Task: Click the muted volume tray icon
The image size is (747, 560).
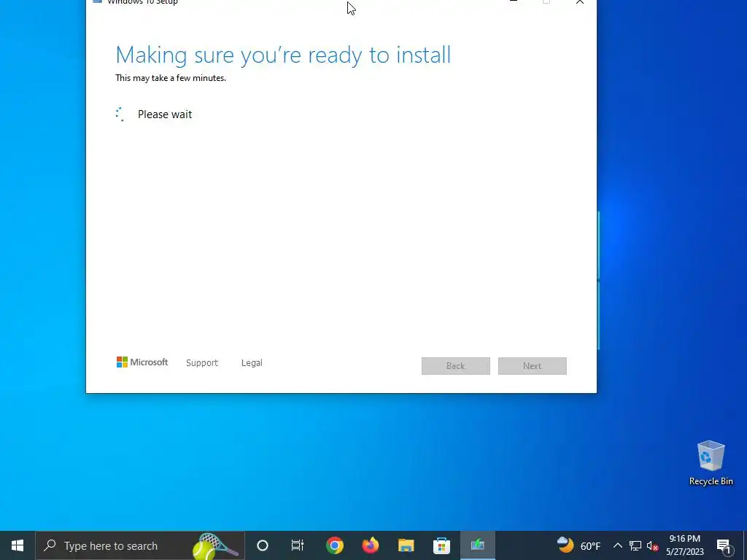Action: point(652,545)
